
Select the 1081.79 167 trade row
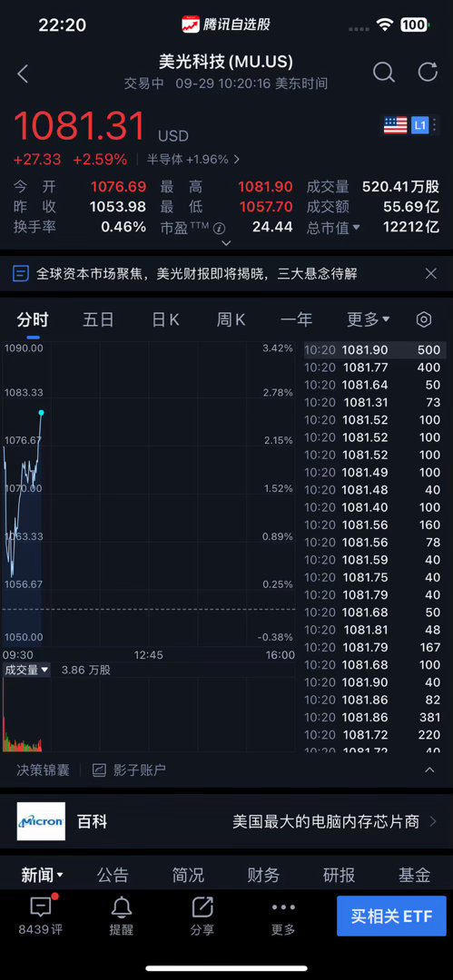(x=376, y=648)
